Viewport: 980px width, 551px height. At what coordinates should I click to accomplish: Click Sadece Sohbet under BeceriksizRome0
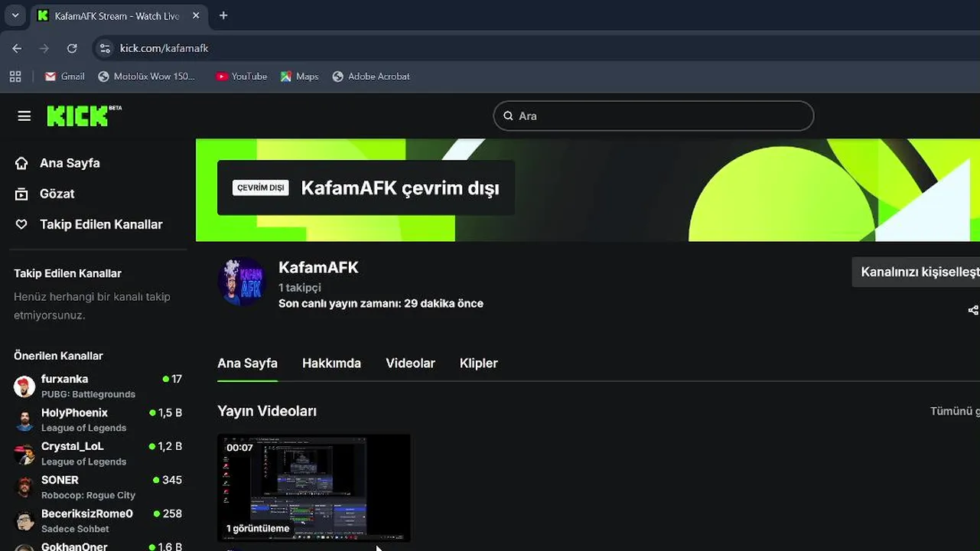pos(75,529)
